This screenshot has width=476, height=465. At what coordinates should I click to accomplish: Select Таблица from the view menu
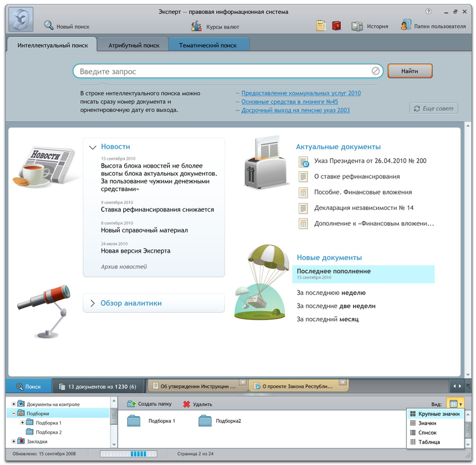pyautogui.click(x=429, y=442)
